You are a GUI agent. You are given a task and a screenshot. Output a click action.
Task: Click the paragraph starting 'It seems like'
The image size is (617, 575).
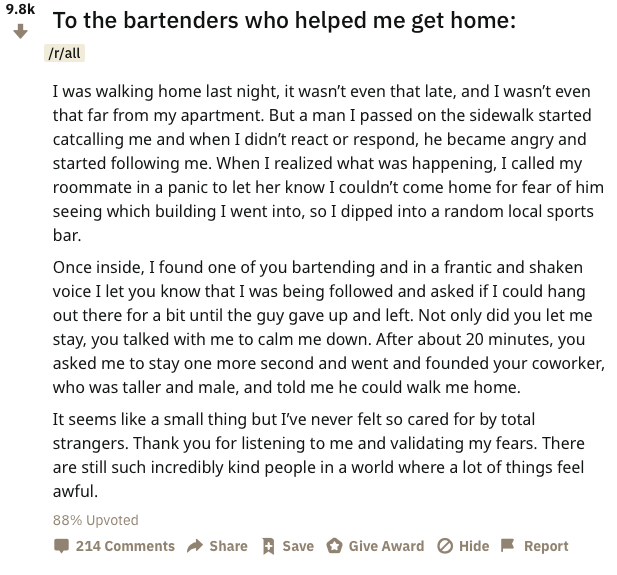pos(319,455)
